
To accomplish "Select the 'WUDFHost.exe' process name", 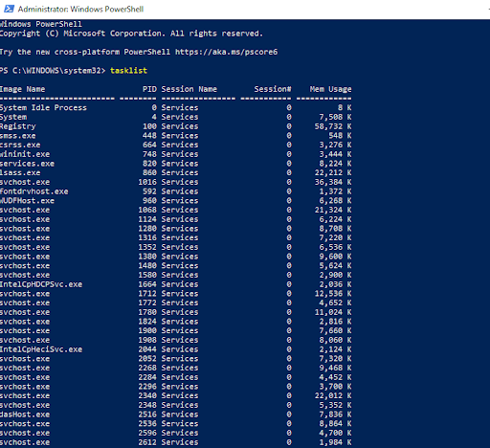I will tap(27, 201).
